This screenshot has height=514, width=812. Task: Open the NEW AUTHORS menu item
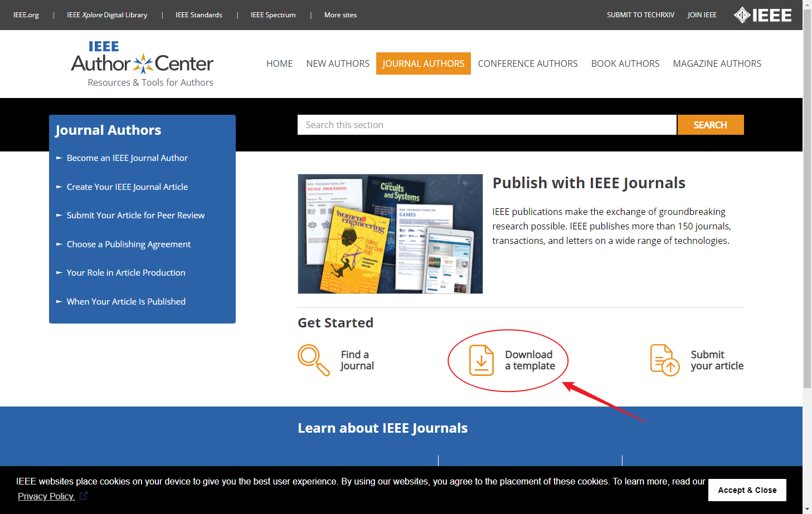pos(338,63)
